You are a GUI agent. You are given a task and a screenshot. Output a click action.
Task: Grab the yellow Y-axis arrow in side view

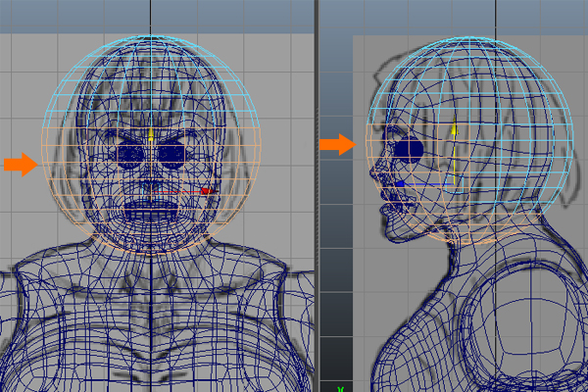coord(455,127)
